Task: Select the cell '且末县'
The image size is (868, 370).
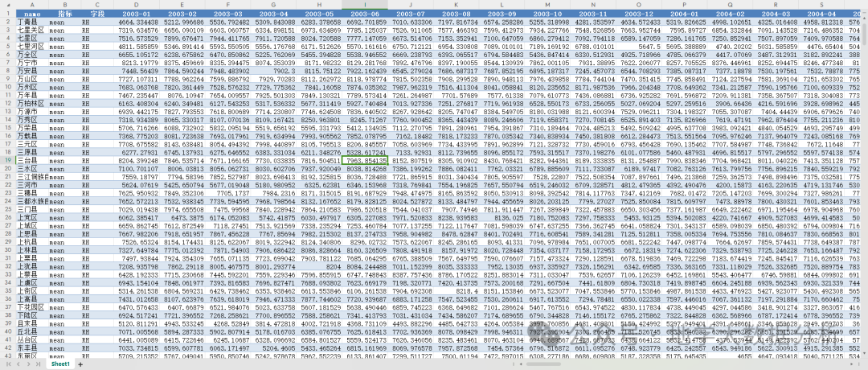Action: (31, 323)
